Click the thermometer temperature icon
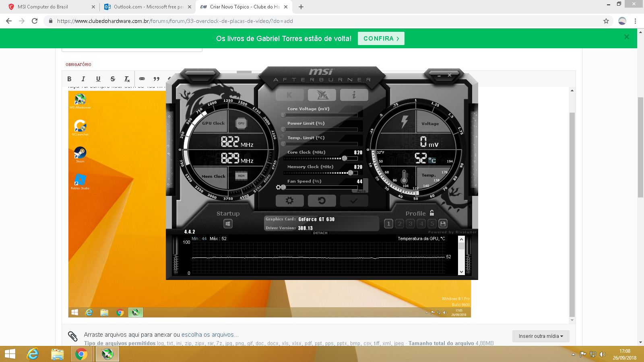The image size is (644, 362). pos(405,176)
